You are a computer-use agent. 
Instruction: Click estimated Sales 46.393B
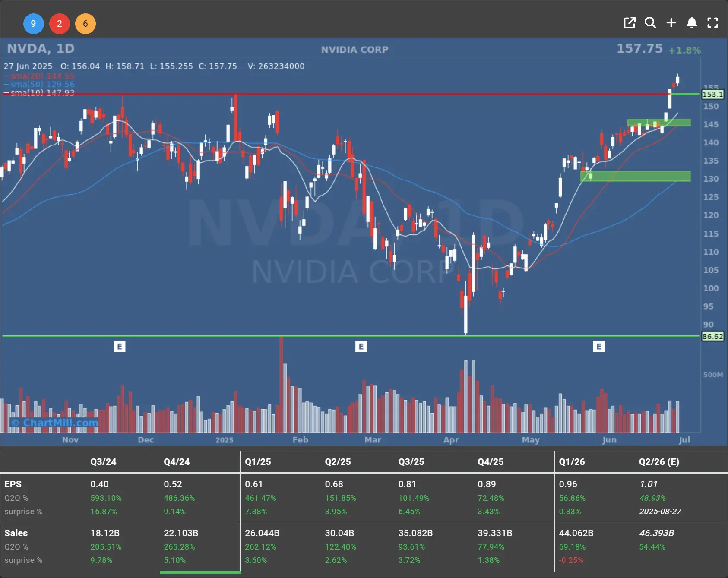pyautogui.click(x=657, y=533)
